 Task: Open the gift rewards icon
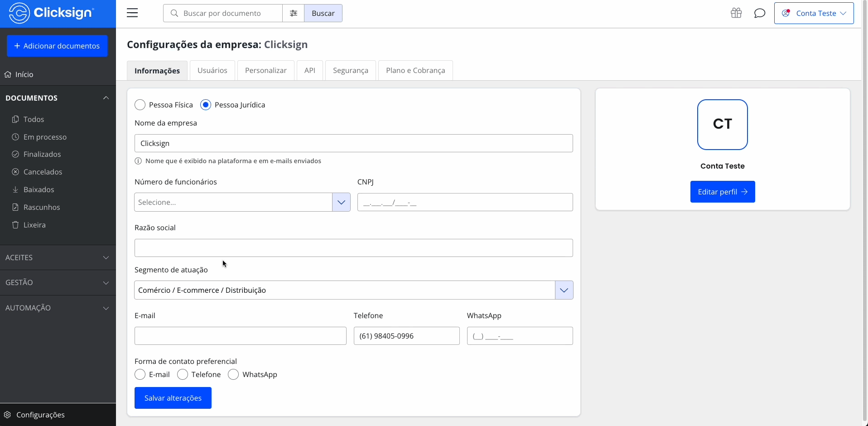[x=736, y=13]
